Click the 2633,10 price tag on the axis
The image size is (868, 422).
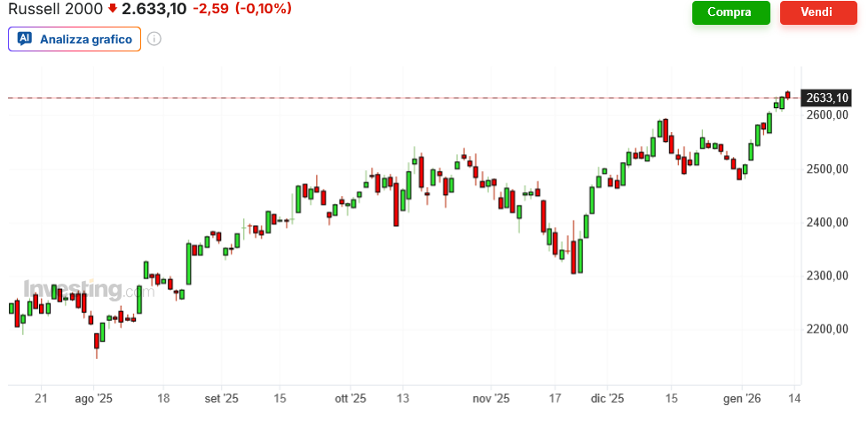[825, 98]
